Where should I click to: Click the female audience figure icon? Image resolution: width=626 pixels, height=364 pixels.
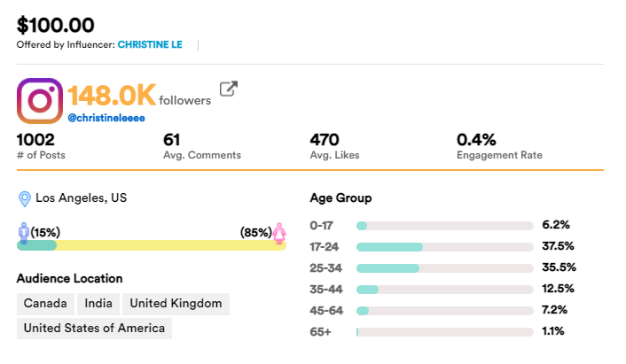[279, 232]
